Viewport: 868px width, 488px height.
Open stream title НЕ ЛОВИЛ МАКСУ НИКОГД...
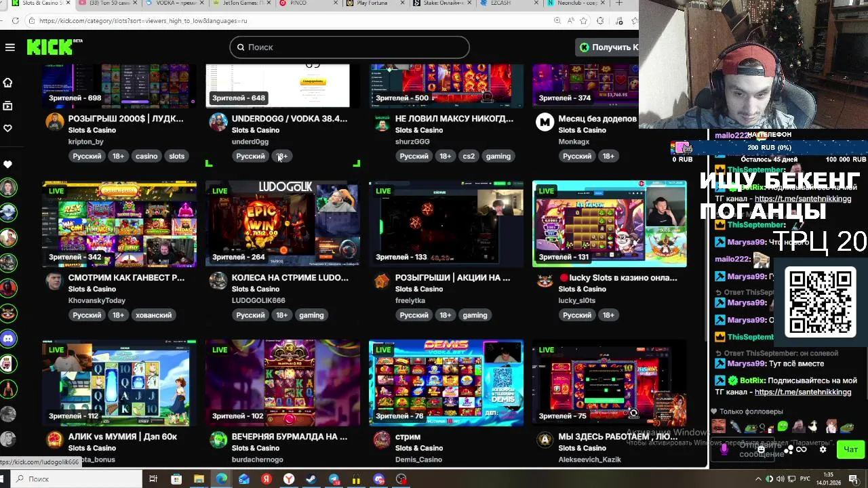[454, 119]
